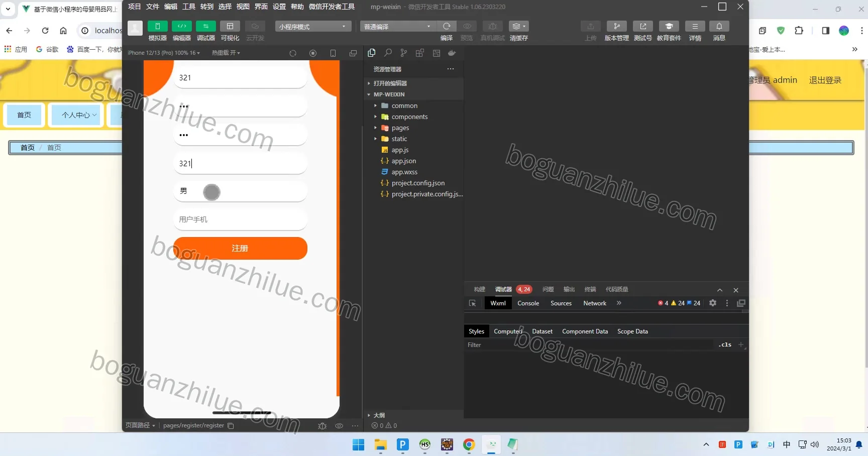Click the 清缓存 clear cache icon
Viewport: 868px width, 456px height.
tap(518, 26)
